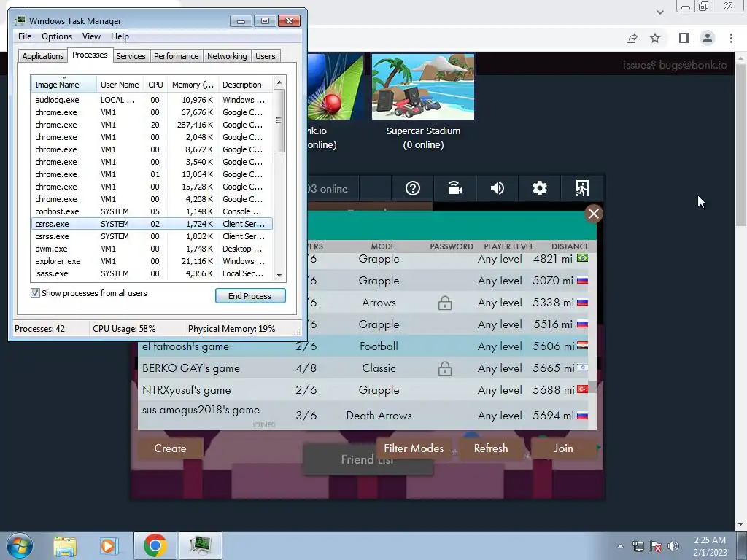Screen dimensions: 747x560
Task: Open the Help menu in Task Manager
Action: click(x=120, y=36)
